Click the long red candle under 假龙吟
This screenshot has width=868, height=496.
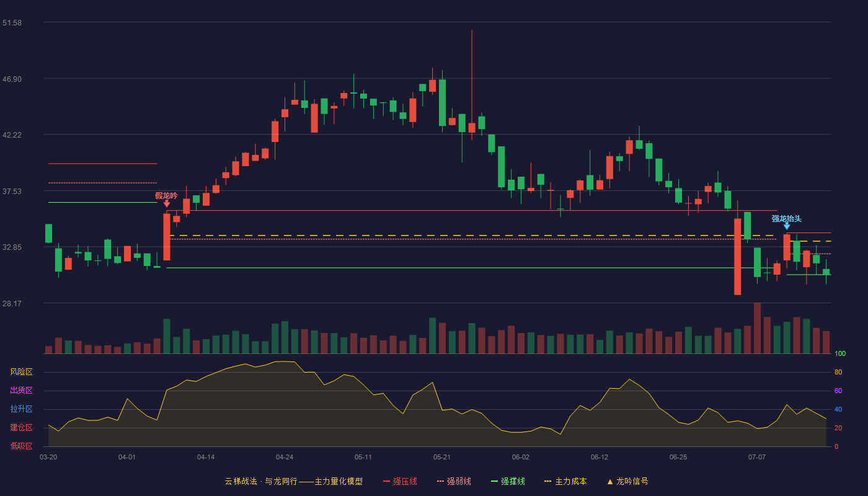pos(167,237)
